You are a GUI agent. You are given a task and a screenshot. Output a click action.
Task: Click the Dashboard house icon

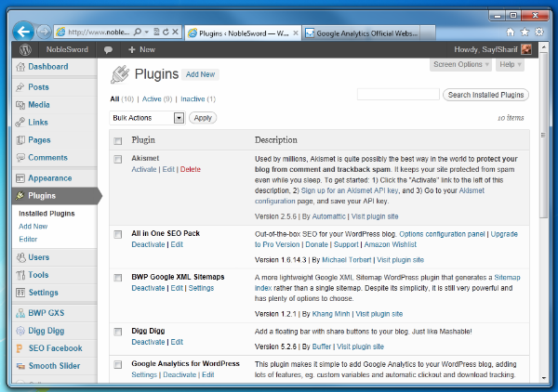point(20,67)
